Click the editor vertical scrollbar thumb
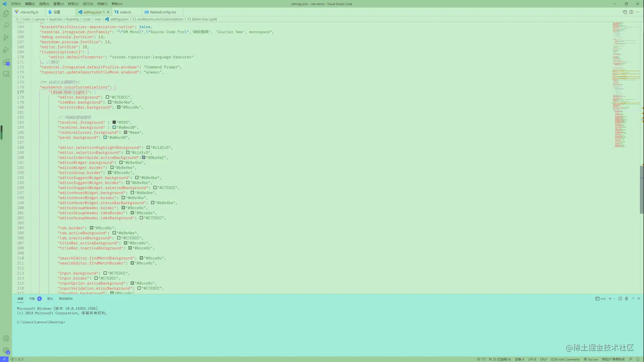 click(x=642, y=189)
